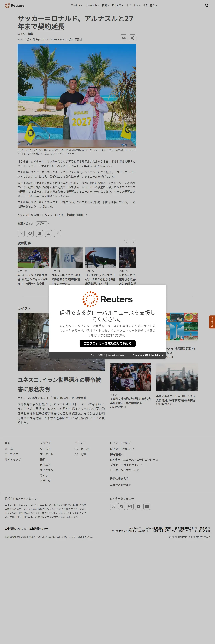This screenshot has height=644, width=215.
Task: Copy article link icon
Action: [57, 233]
